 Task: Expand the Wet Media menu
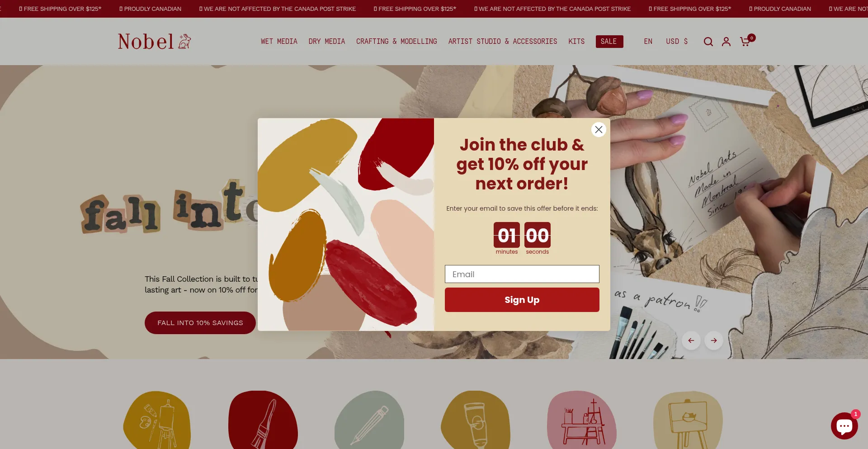coord(279,42)
